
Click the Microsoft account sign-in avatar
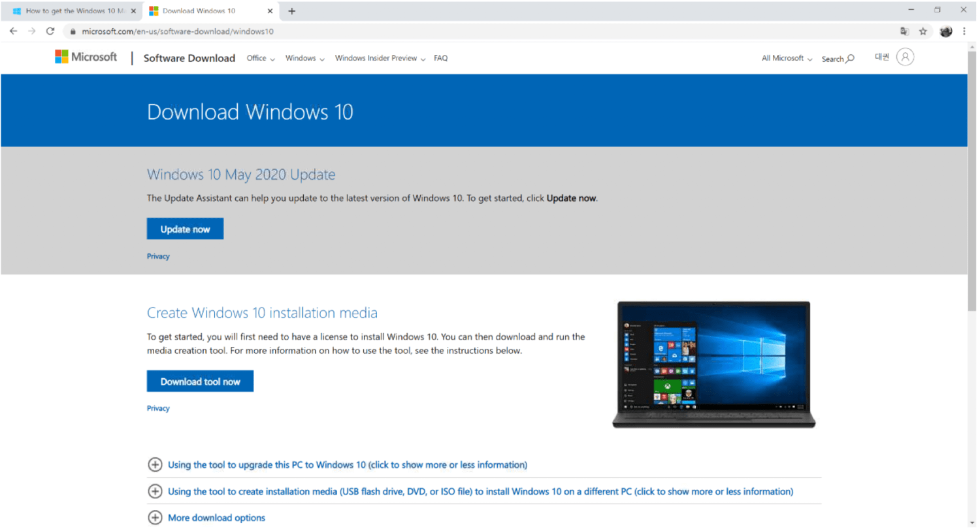click(x=905, y=57)
